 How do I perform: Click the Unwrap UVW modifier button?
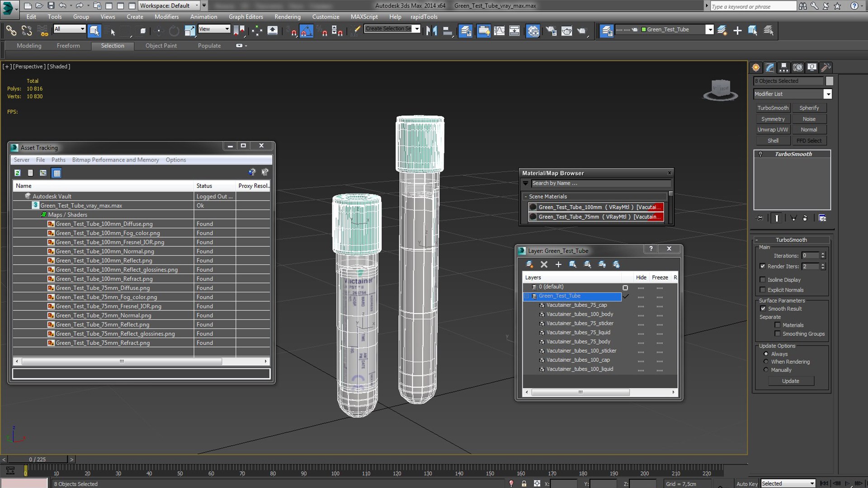773,130
